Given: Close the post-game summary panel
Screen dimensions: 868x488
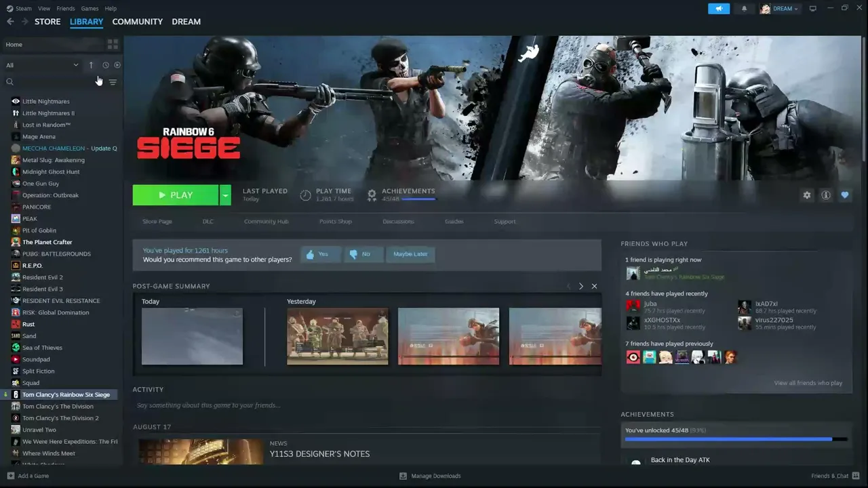Looking at the screenshot, I should (595, 286).
